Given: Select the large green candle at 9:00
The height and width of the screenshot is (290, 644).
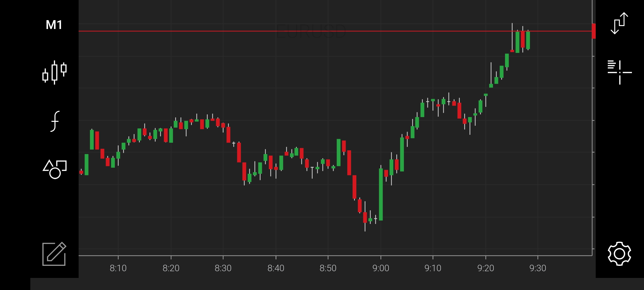Looking at the screenshot, I should [x=381, y=194].
